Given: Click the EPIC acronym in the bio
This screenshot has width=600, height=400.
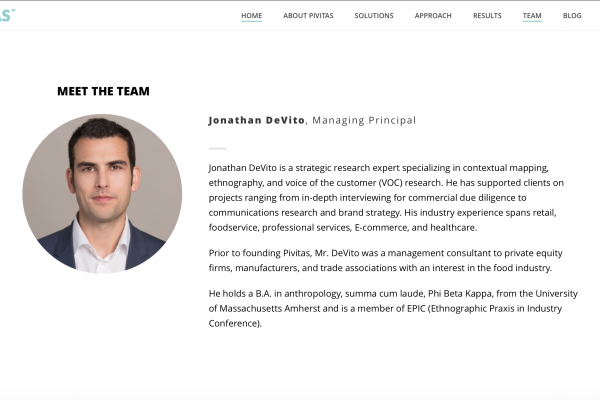Looking at the screenshot, I should point(416,309).
